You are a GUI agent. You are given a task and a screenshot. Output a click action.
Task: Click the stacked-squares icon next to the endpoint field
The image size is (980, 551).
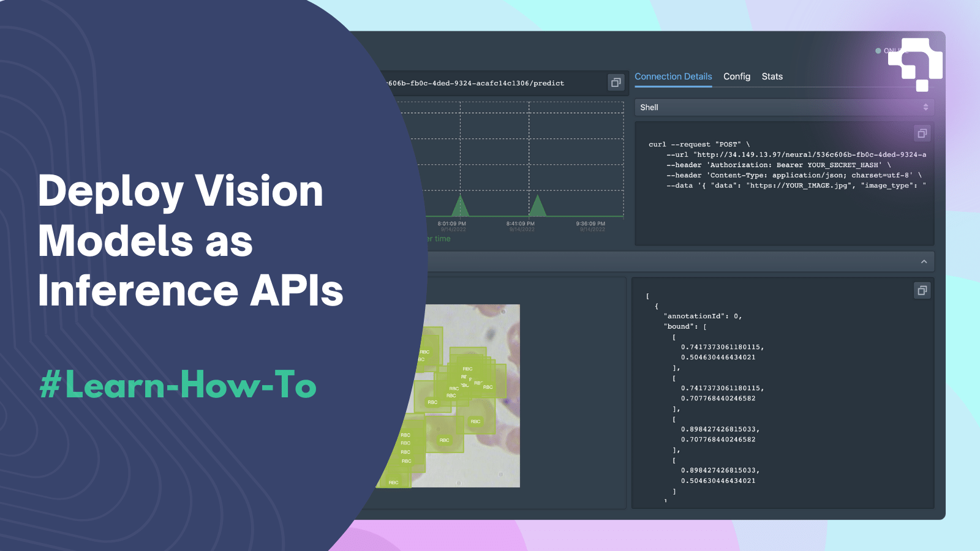pos(616,83)
